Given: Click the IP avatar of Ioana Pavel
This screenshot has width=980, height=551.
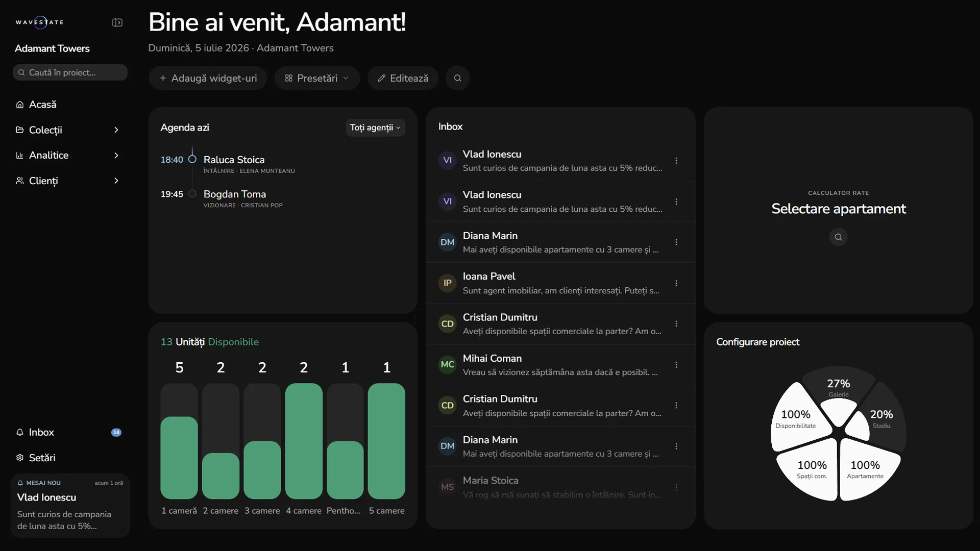Looking at the screenshot, I should pyautogui.click(x=447, y=283).
